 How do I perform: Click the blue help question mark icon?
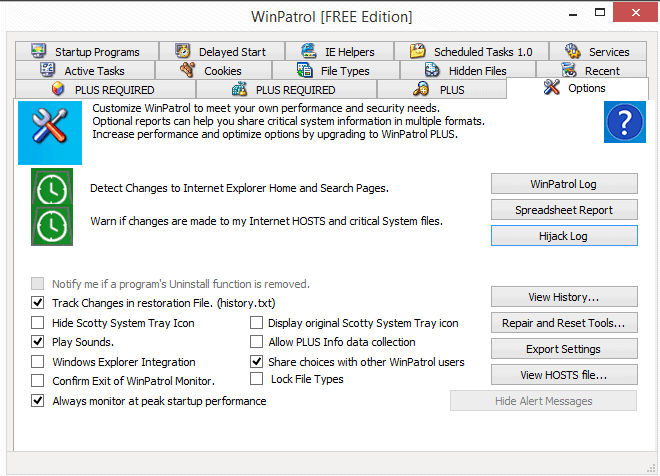pos(623,123)
